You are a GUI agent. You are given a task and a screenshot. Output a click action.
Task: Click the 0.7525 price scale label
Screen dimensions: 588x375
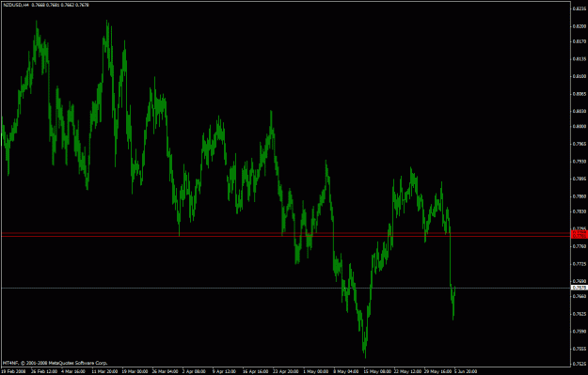click(580, 364)
